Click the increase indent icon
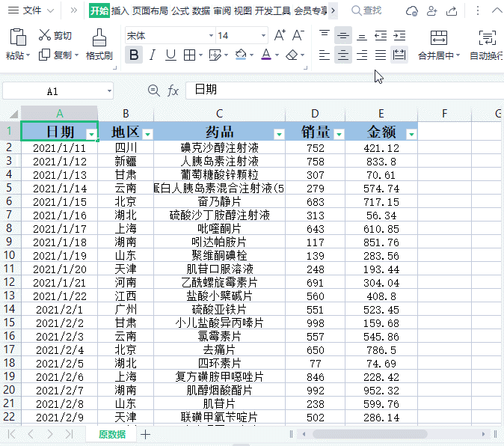Image resolution: width=504 pixels, height=446 pixels. 399,35
